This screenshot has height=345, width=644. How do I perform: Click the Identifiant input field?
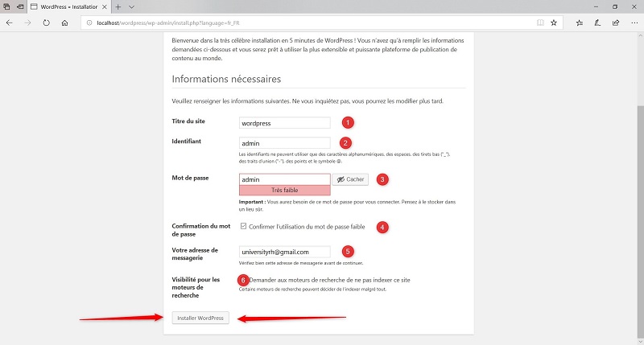(x=285, y=143)
